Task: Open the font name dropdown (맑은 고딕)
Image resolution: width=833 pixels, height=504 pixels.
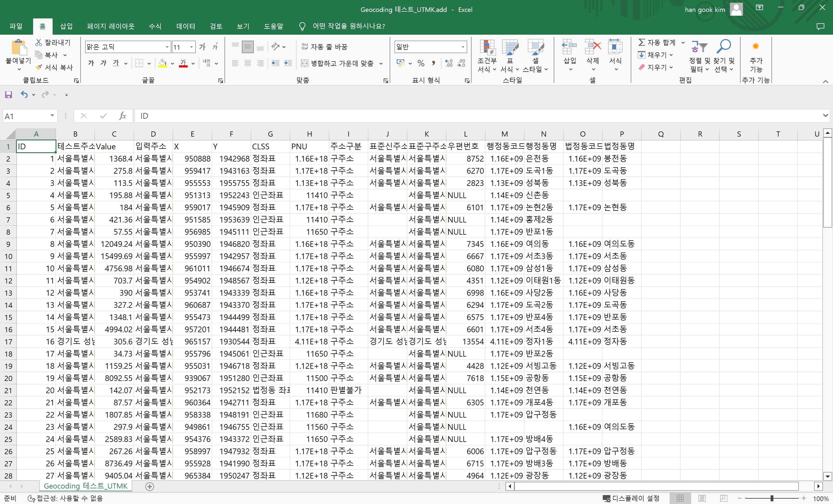Action: click(167, 47)
